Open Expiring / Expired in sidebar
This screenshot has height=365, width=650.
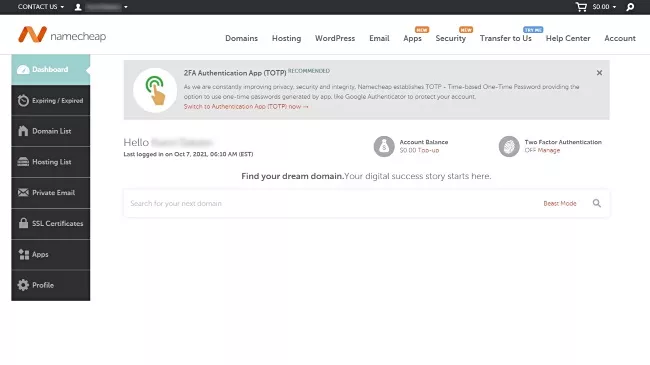coord(51,100)
